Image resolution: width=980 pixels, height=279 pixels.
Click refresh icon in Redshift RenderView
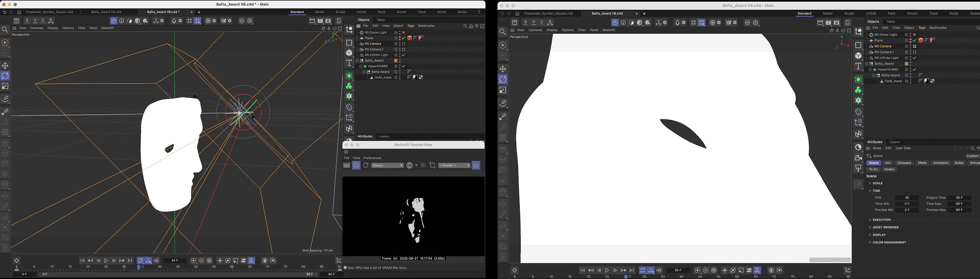click(x=366, y=165)
